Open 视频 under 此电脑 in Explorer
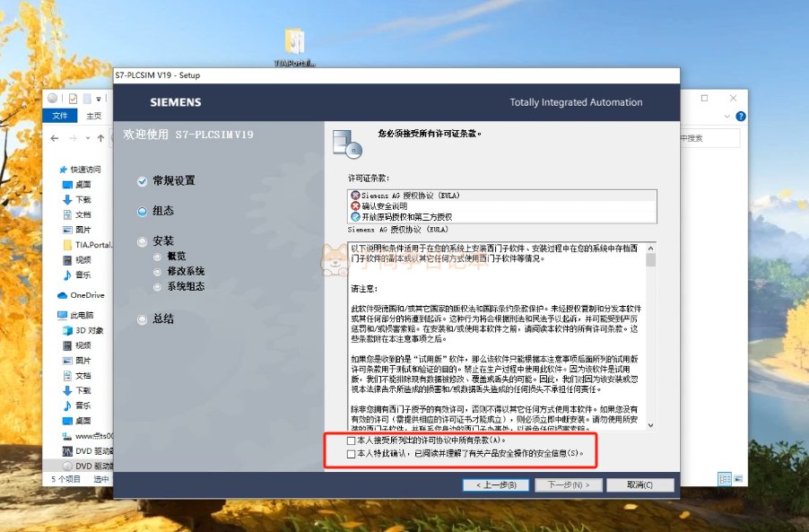Viewport: 809px width, 532px height. tap(77, 345)
